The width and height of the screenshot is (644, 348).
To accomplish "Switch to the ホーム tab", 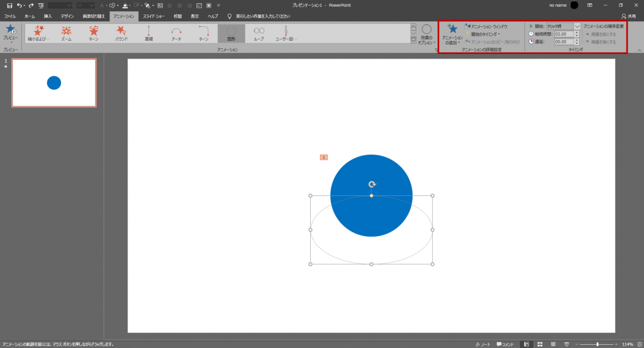I will pyautogui.click(x=30, y=16).
